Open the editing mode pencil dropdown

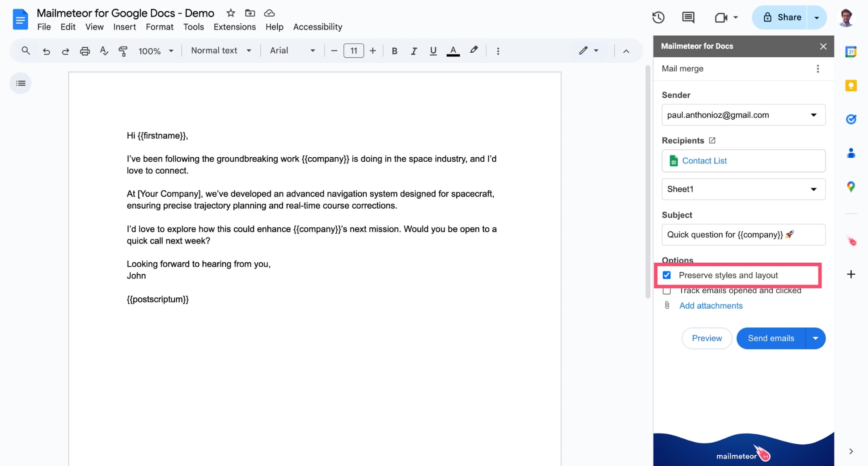[589, 50]
